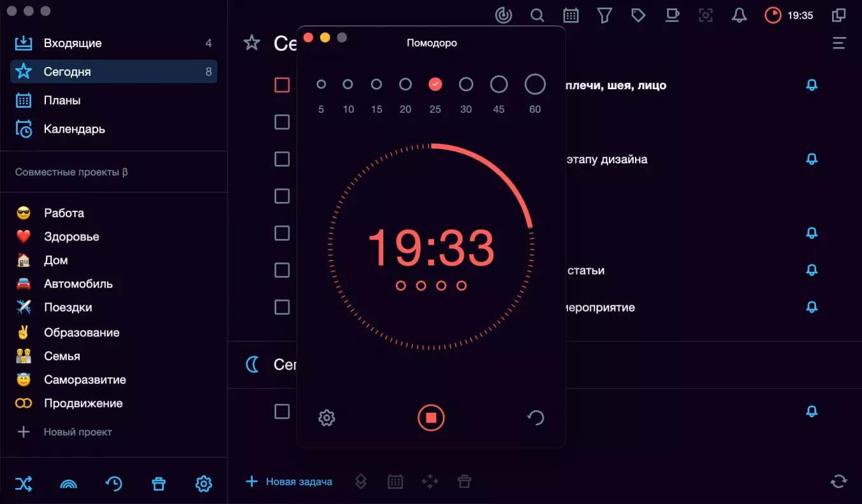Open the calendar grid icon in top toolbar
This screenshot has width=862, height=504.
[x=571, y=15]
